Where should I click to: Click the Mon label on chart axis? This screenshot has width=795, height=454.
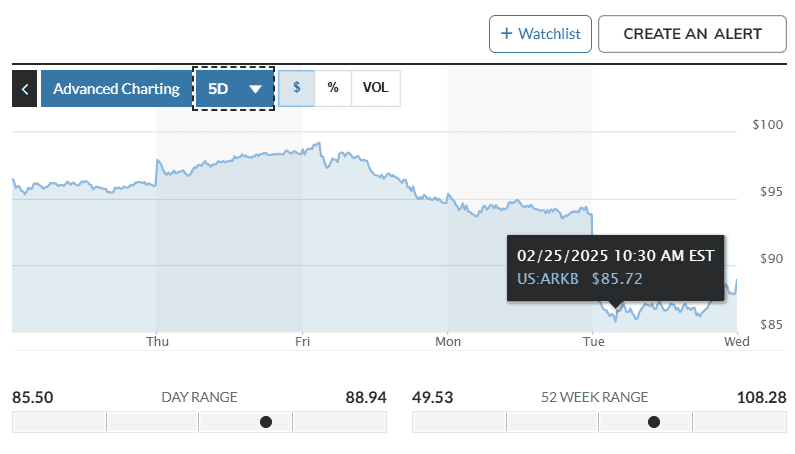tap(448, 341)
